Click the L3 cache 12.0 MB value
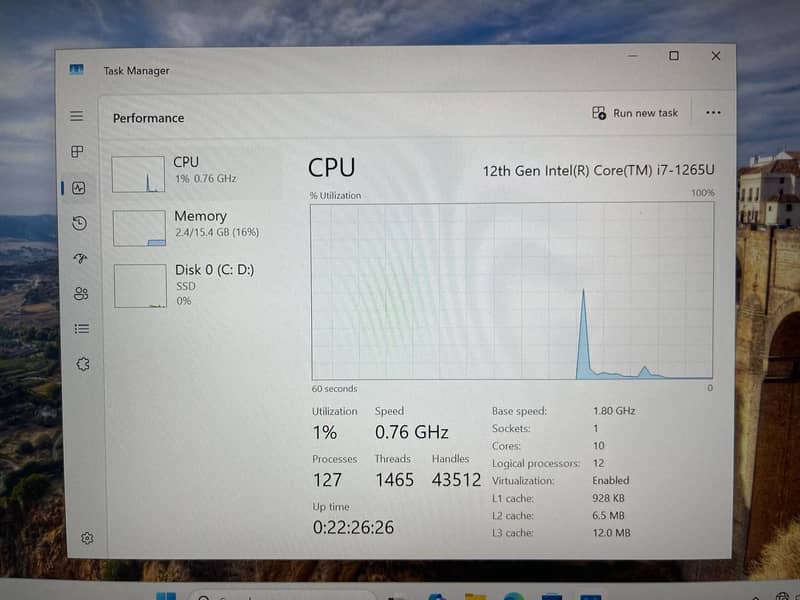The height and width of the screenshot is (600, 800). pyautogui.click(x=611, y=533)
